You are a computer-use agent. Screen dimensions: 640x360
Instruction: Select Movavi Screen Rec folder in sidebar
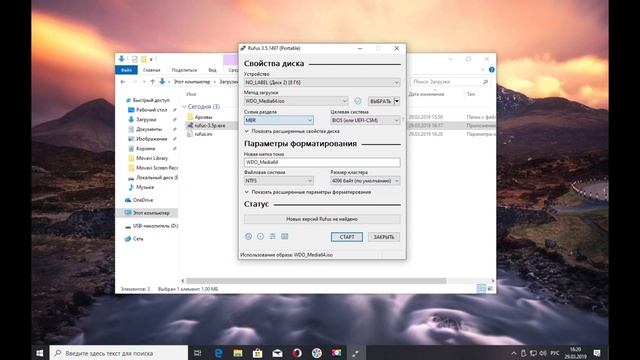(153, 168)
